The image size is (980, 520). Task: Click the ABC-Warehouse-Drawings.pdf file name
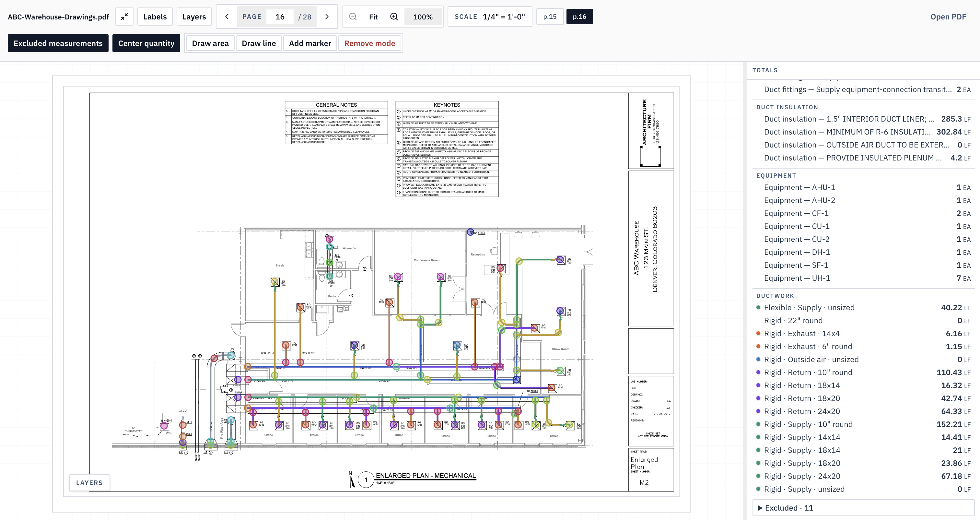[x=58, y=17]
